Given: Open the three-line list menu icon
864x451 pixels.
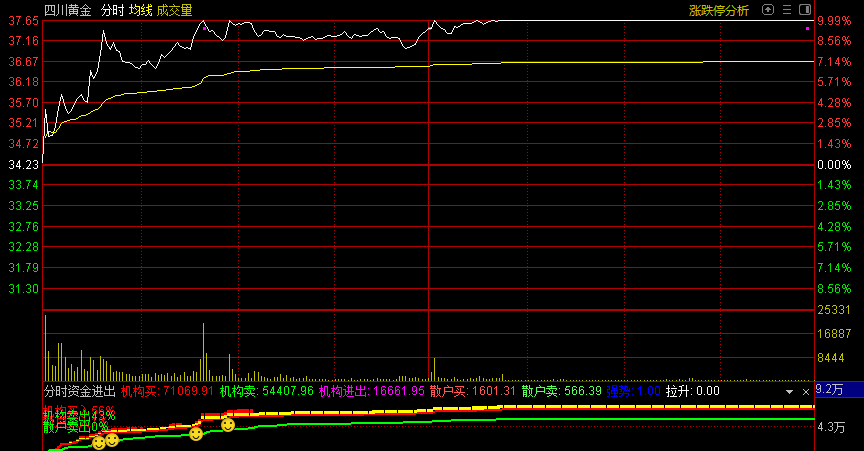Looking at the screenshot, I should [788, 10].
